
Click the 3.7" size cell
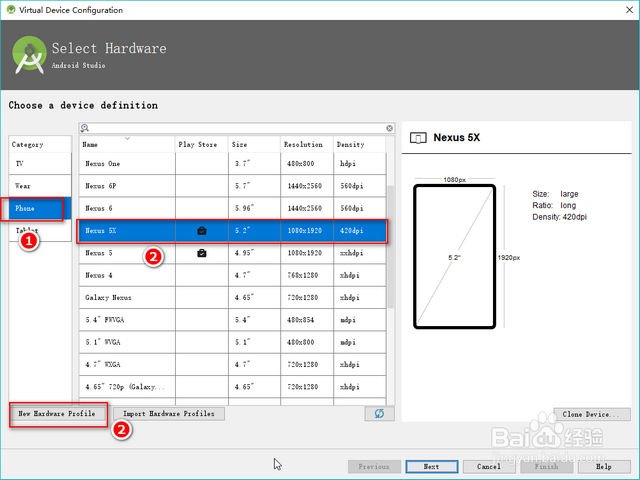254,164
